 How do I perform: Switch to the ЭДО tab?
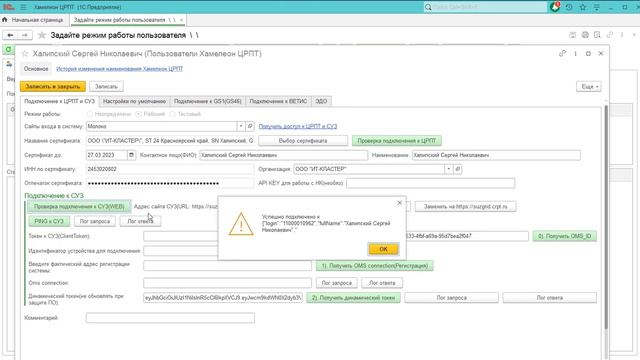[x=321, y=101]
